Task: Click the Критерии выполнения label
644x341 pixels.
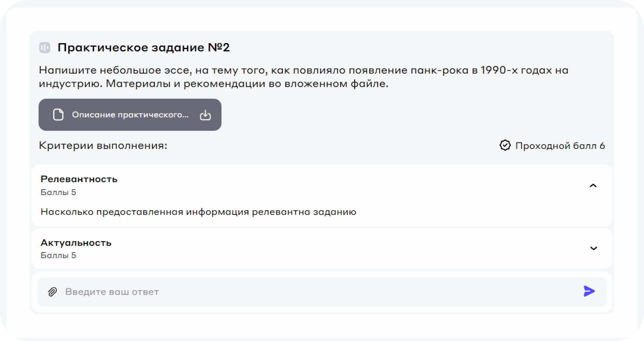Action: coord(103,145)
